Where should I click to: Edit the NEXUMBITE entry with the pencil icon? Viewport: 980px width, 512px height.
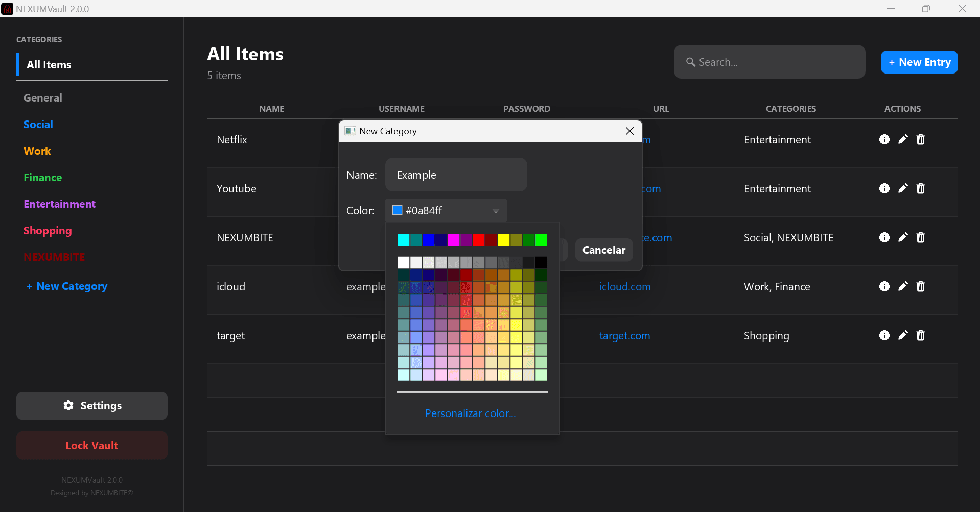(903, 237)
